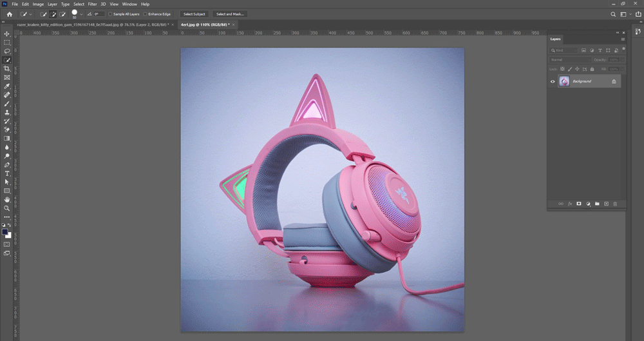Image resolution: width=644 pixels, height=341 pixels.
Task: Select the Frame tool
Action: [7, 77]
